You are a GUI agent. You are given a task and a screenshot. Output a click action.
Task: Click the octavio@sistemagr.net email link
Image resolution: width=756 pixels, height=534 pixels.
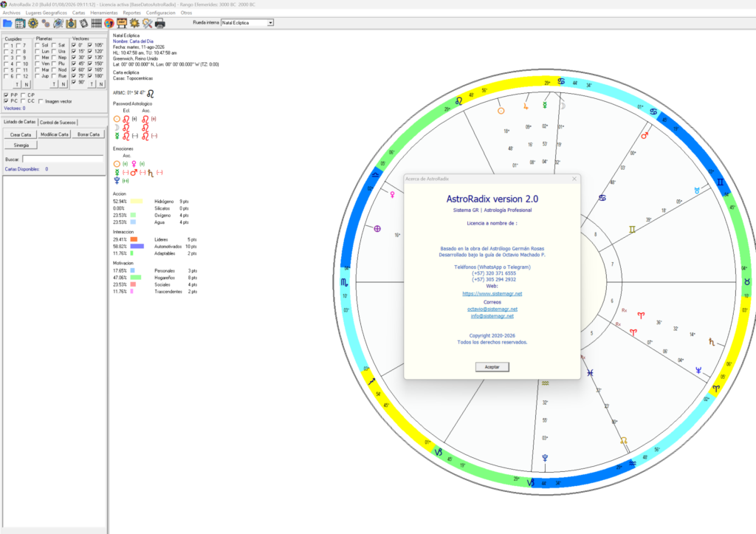492,309
